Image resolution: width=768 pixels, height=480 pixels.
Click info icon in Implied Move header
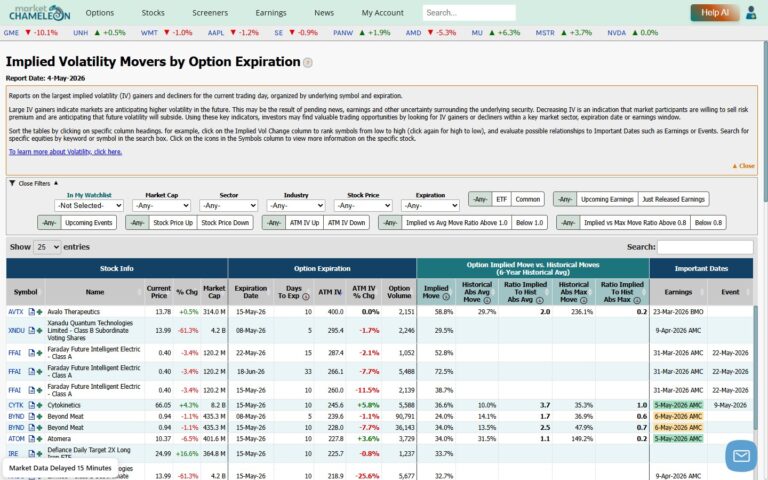(x=446, y=296)
